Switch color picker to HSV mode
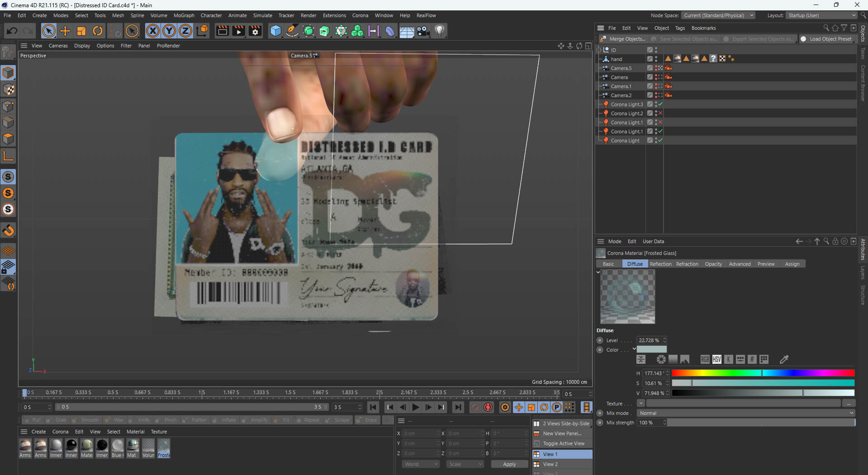Screen dimensions: 868x475 (x=716, y=359)
